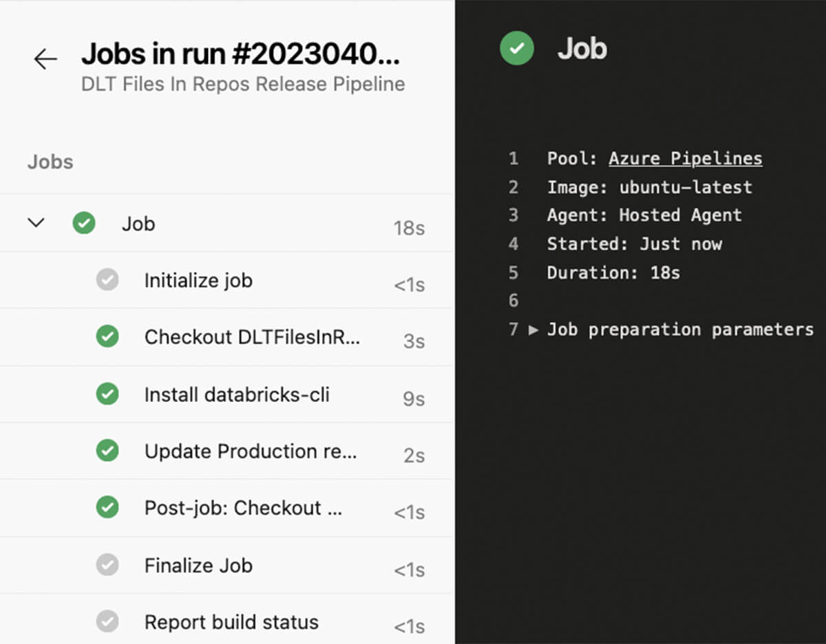The height and width of the screenshot is (644, 826).
Task: Click green check icon for Post-job: Checkout
Action: click(x=107, y=508)
